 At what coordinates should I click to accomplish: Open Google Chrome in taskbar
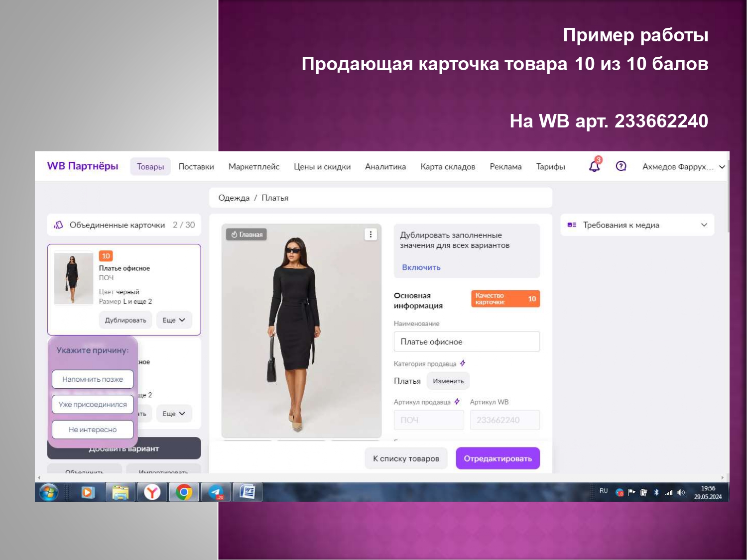pyautogui.click(x=184, y=492)
